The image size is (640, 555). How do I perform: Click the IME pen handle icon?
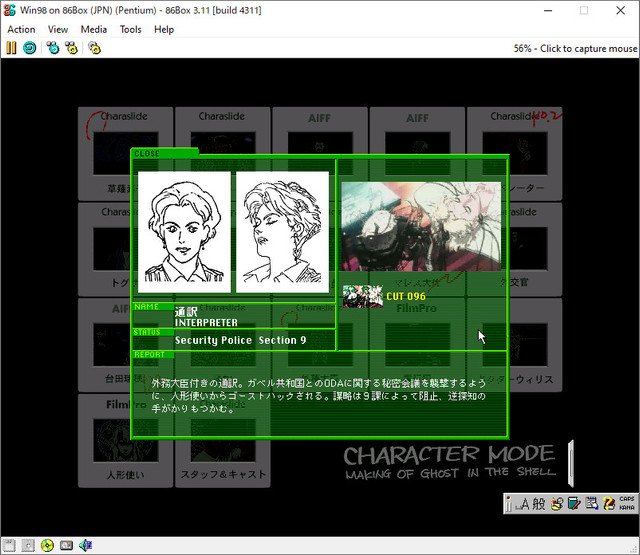(508, 504)
